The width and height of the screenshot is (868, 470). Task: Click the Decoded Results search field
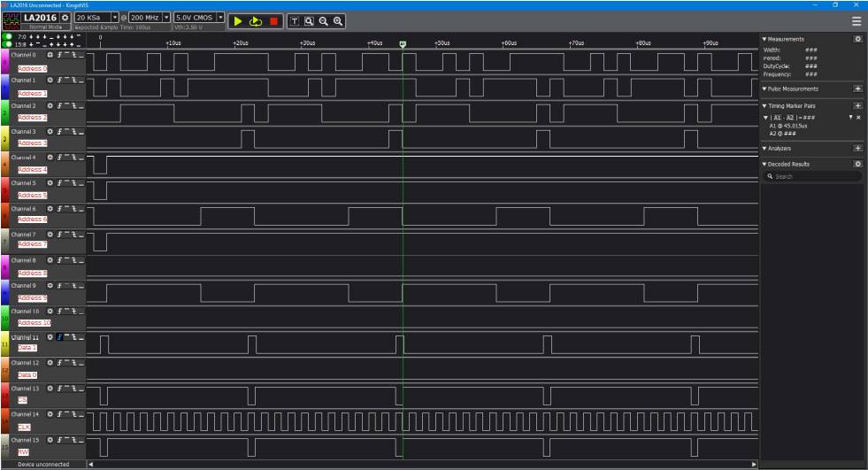point(812,177)
